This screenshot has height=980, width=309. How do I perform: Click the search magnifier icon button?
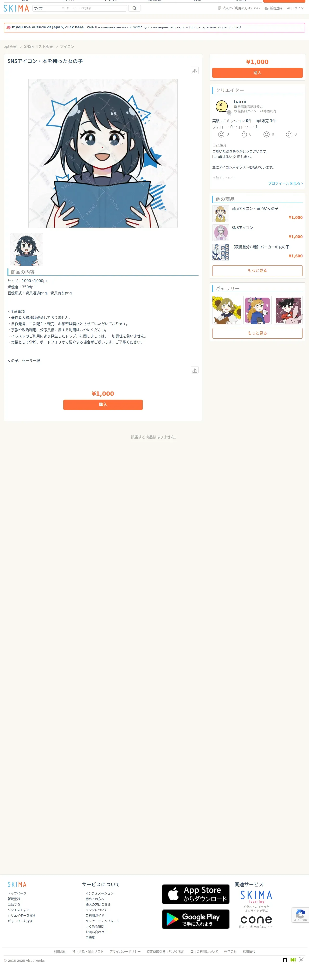pyautogui.click(x=135, y=8)
